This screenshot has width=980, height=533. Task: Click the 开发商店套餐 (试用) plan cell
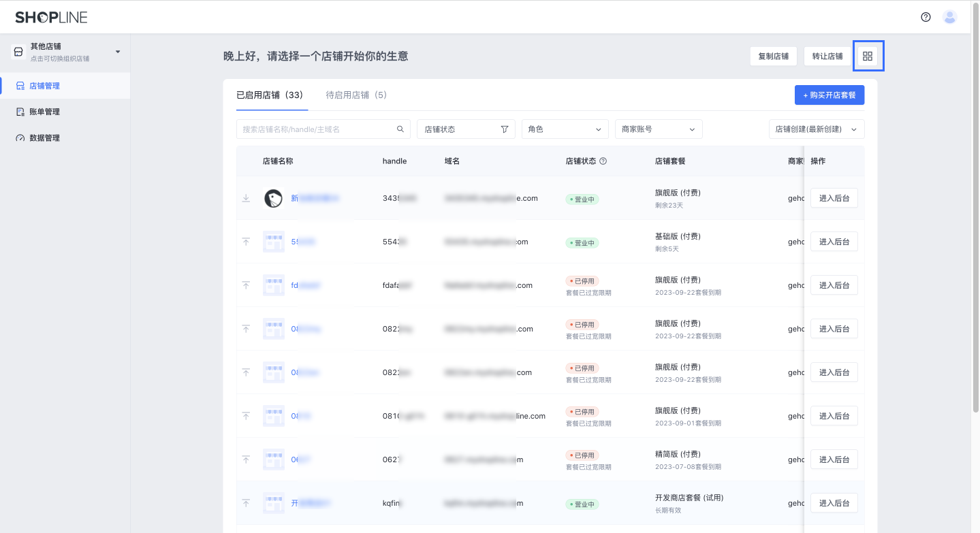coord(689,498)
